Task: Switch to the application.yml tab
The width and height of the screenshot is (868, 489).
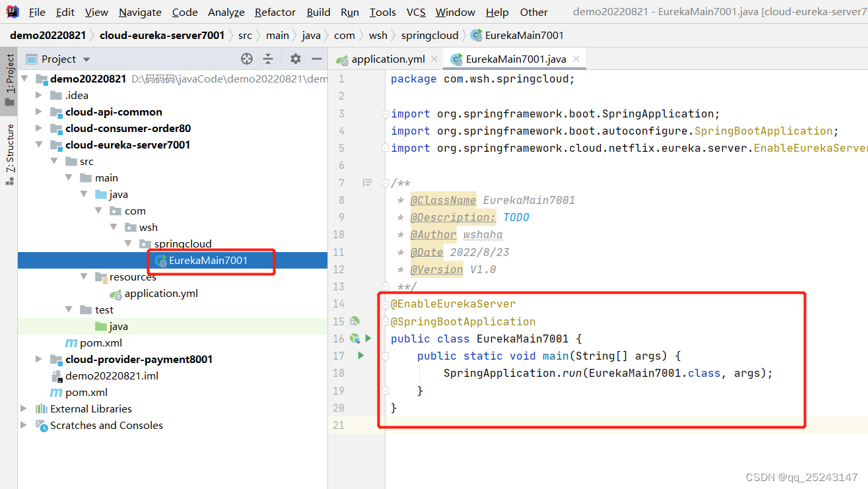Action: [387, 59]
